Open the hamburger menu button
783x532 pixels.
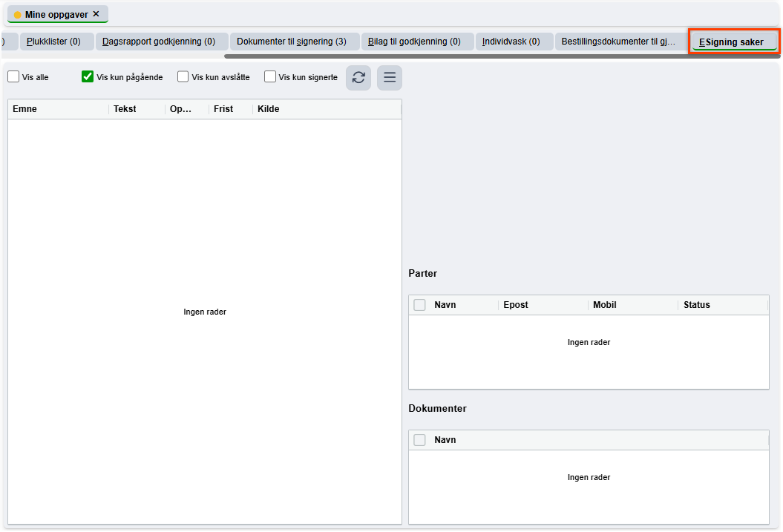[390, 77]
